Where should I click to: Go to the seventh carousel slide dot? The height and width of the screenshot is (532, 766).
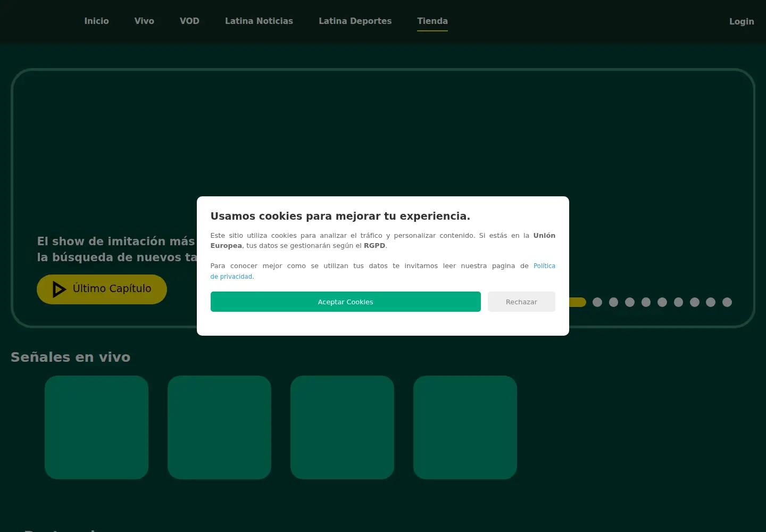678,302
